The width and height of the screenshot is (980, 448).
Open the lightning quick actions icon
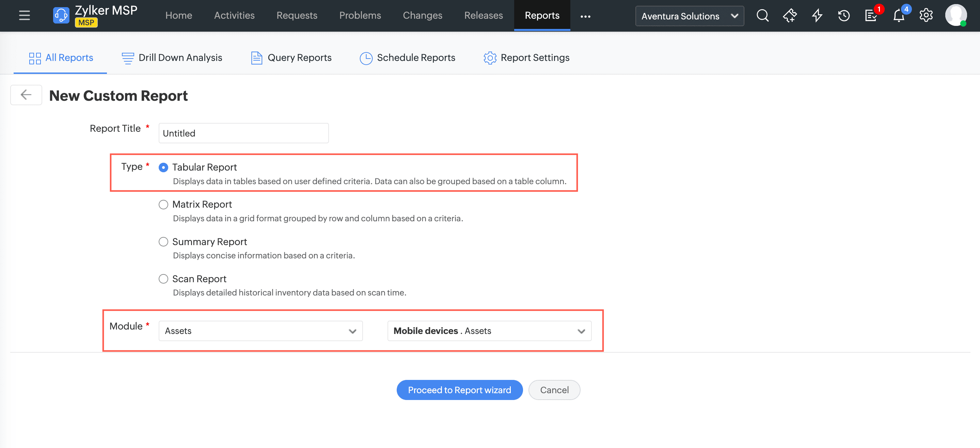(817, 16)
